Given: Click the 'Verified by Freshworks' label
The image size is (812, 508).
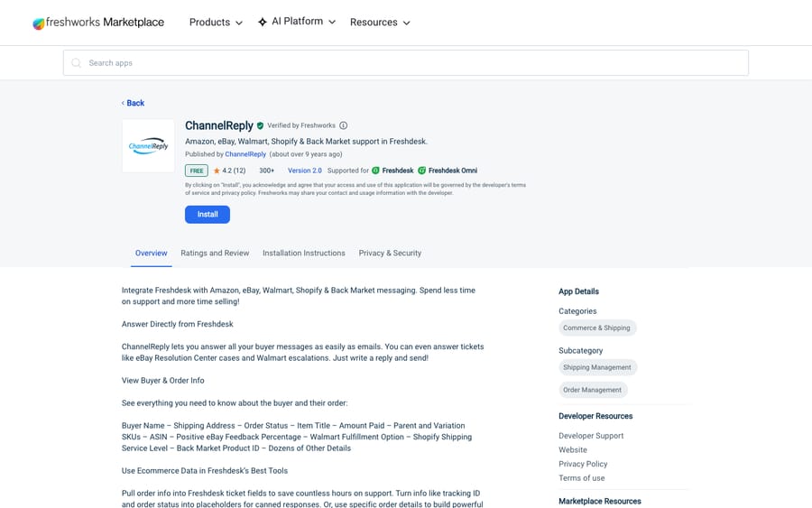Looking at the screenshot, I should (x=301, y=125).
